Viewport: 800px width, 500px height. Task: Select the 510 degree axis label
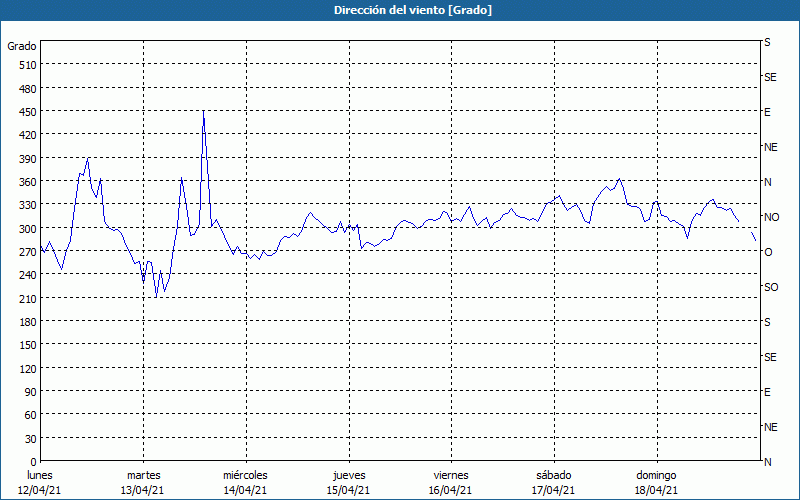click(x=28, y=65)
